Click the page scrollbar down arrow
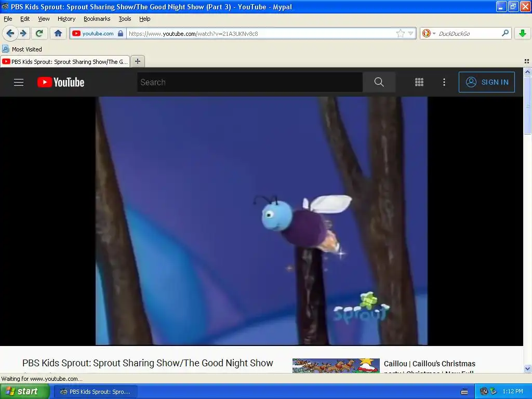This screenshot has height=399, width=532. 527,368
